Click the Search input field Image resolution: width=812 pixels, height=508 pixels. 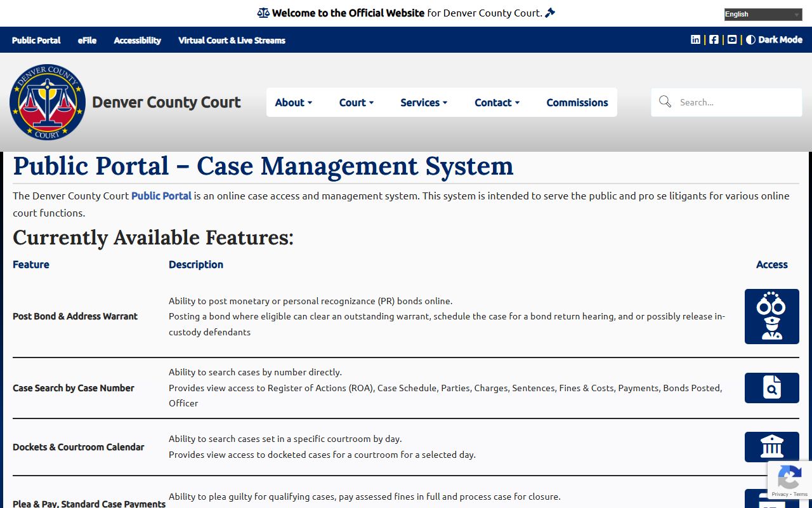tap(726, 102)
